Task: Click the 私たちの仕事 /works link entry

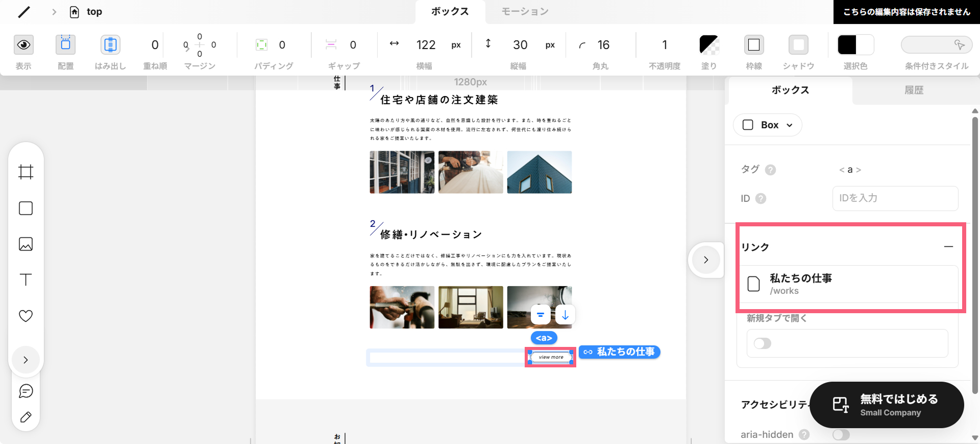Action: point(847,284)
